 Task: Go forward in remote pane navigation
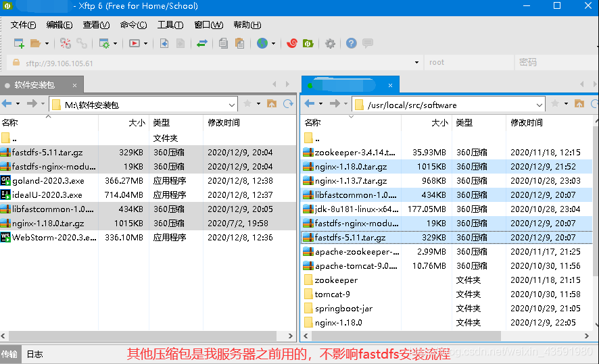335,103
